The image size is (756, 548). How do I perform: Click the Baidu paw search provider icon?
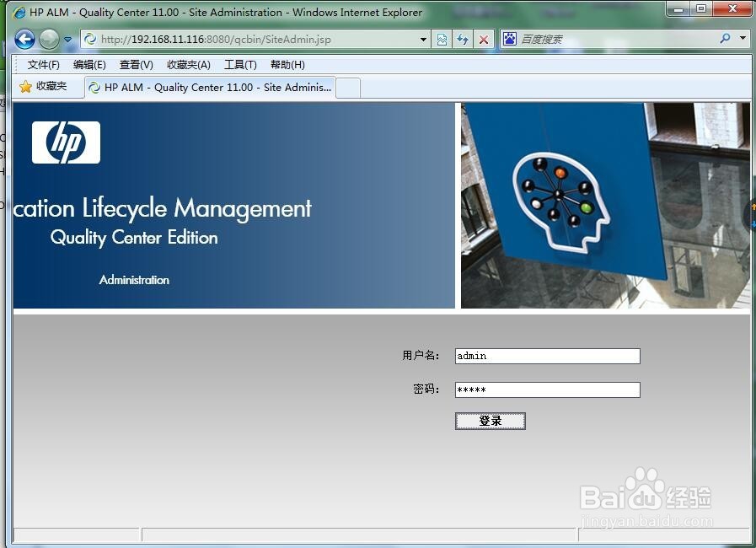(510, 39)
